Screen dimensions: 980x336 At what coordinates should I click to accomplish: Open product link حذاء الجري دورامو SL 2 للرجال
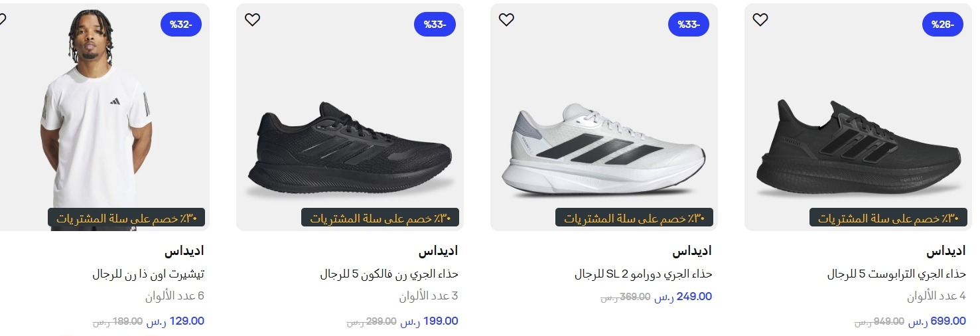click(x=643, y=274)
